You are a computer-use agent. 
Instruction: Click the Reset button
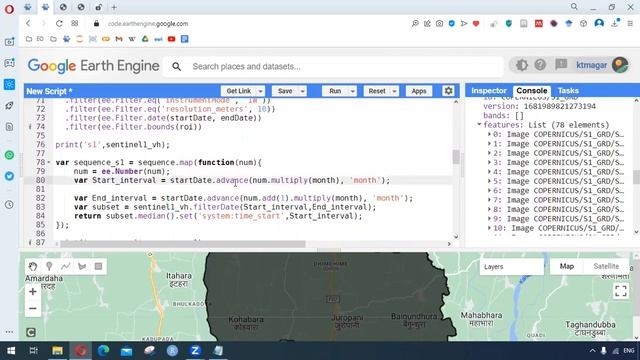[x=377, y=91]
